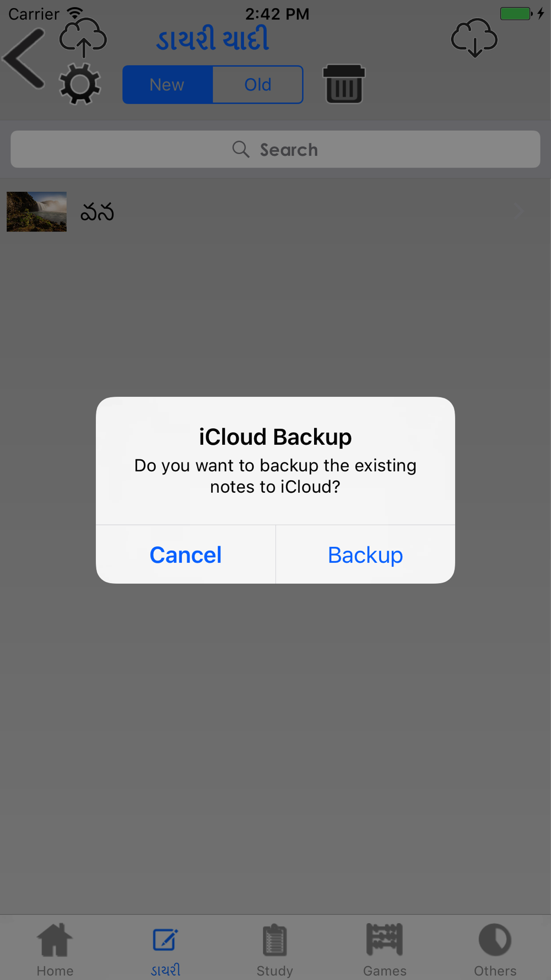Select the New sort segment
The image size is (551, 980).
click(x=168, y=85)
